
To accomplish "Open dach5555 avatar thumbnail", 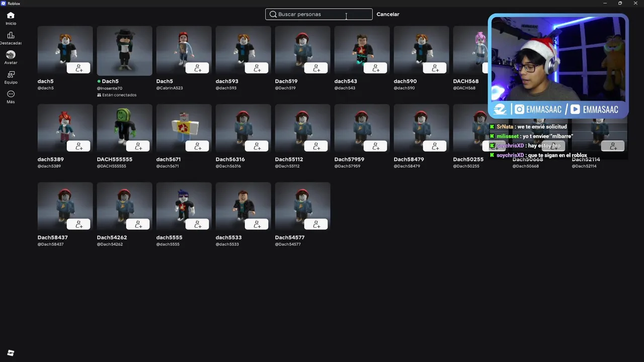I will tap(184, 207).
